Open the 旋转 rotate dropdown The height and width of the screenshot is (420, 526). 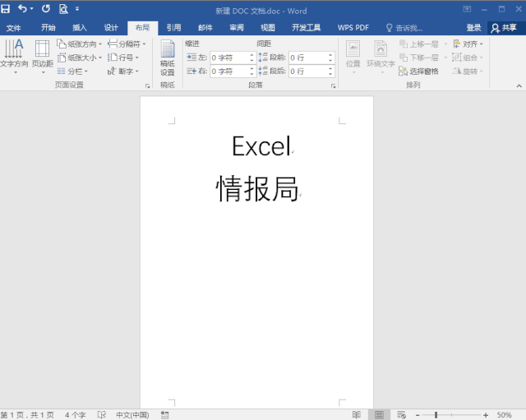pyautogui.click(x=468, y=72)
